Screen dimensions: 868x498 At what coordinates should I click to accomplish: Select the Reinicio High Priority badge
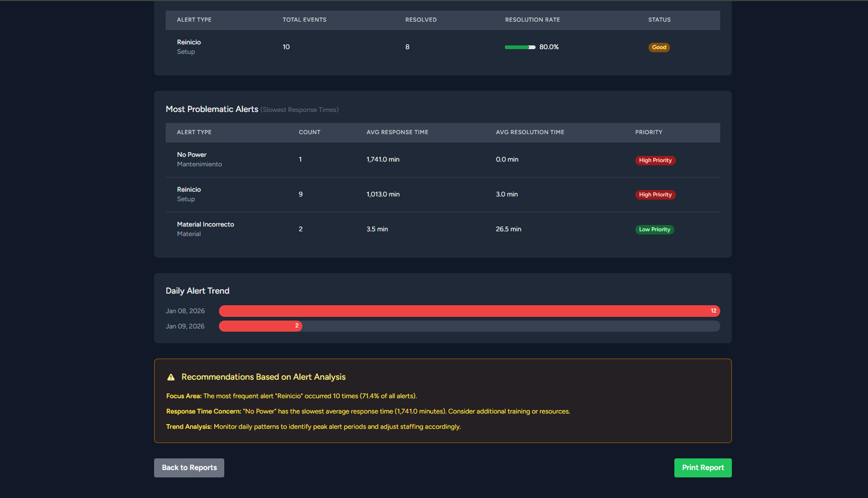655,195
